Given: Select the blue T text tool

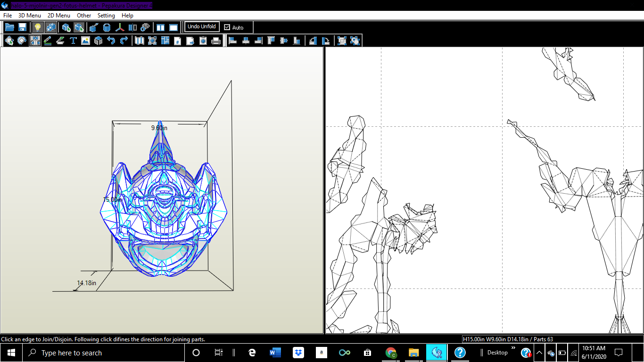Looking at the screenshot, I should point(73,41).
